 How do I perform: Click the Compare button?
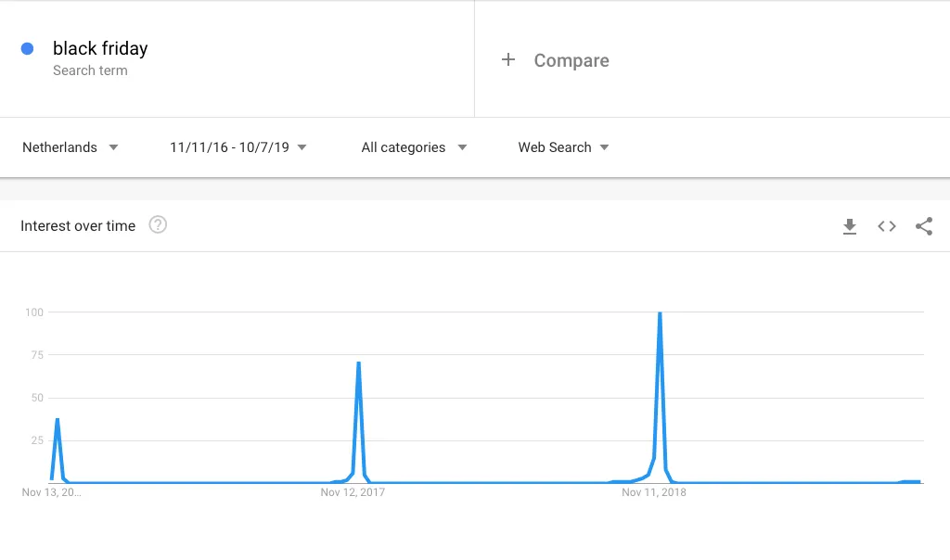[571, 60]
